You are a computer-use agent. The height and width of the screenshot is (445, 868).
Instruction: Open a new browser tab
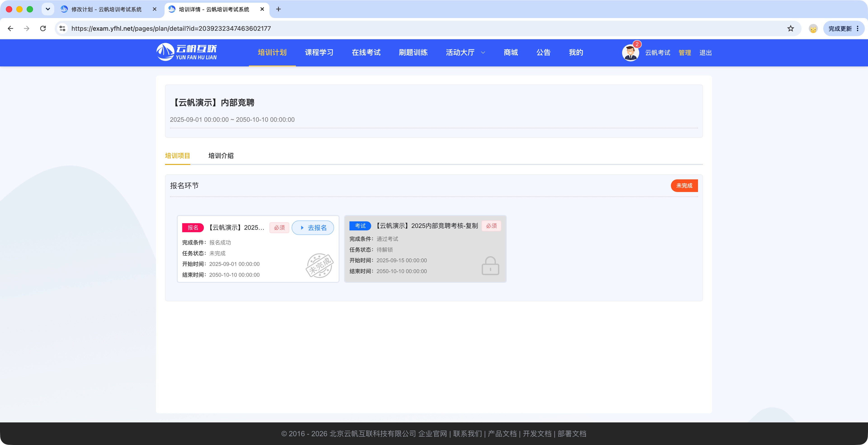coord(278,9)
